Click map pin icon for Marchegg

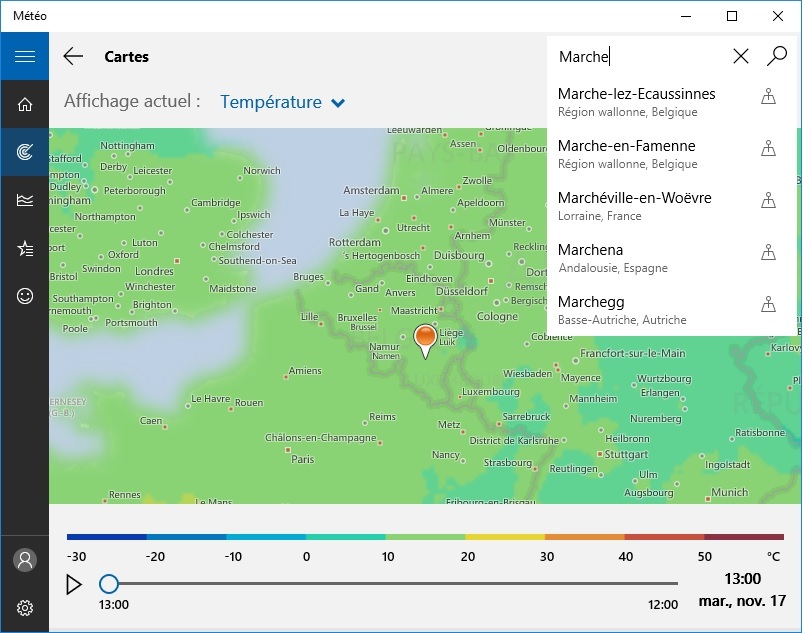(x=768, y=304)
